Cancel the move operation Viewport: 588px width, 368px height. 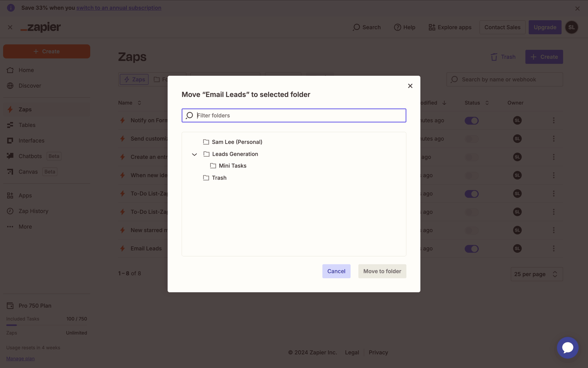coord(336,271)
